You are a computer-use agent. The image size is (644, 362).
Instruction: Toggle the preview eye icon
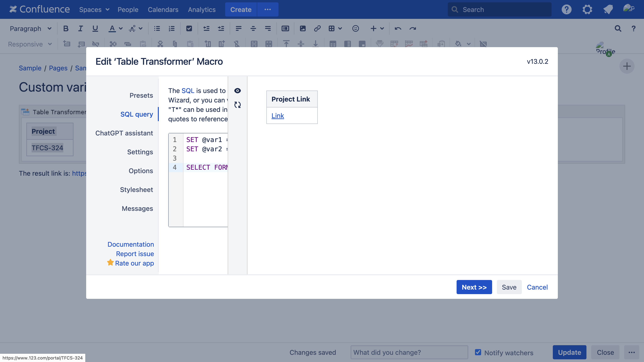tap(237, 90)
